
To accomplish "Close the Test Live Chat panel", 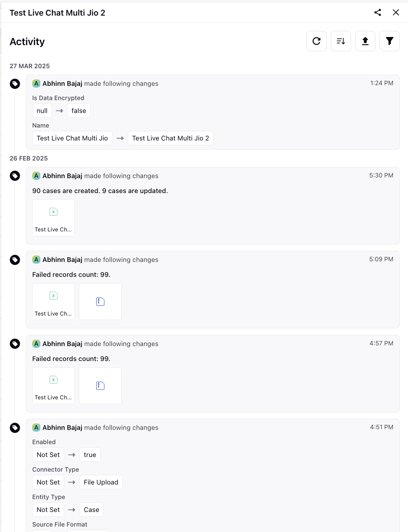I will pos(396,13).
